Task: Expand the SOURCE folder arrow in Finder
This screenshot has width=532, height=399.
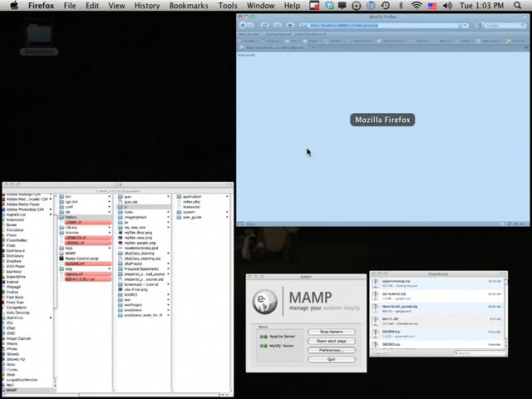Action: point(168,295)
